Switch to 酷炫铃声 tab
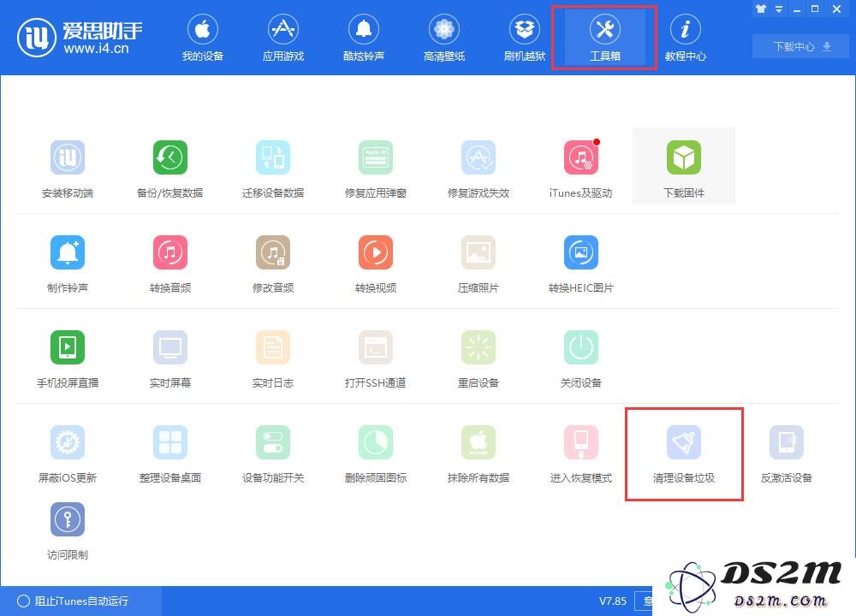Screen dimensions: 856x616 point(364,38)
